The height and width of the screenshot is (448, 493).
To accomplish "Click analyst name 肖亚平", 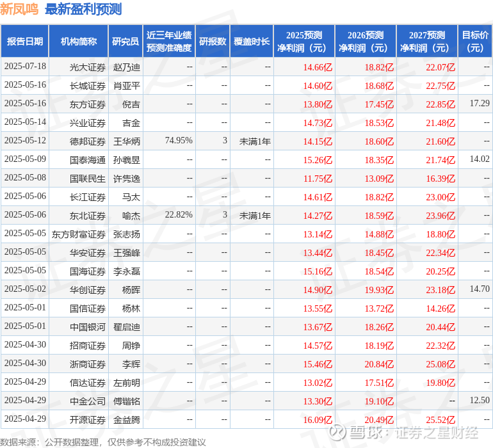I will click(126, 86).
